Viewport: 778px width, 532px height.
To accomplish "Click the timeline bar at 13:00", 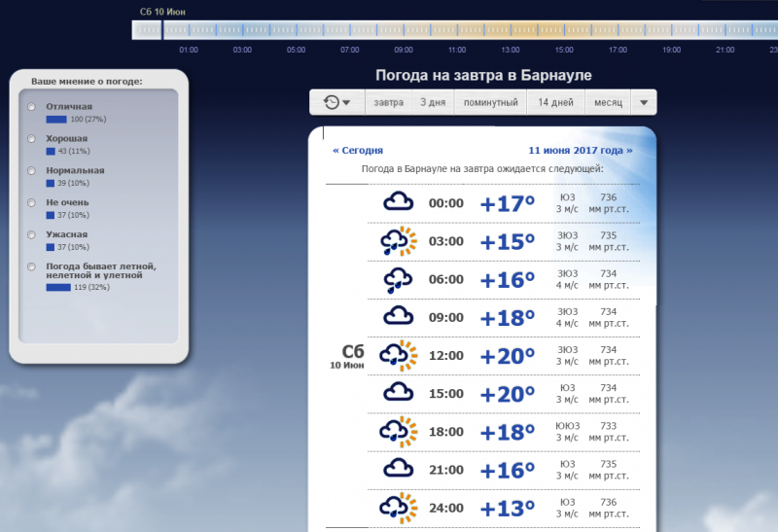I will [x=511, y=30].
